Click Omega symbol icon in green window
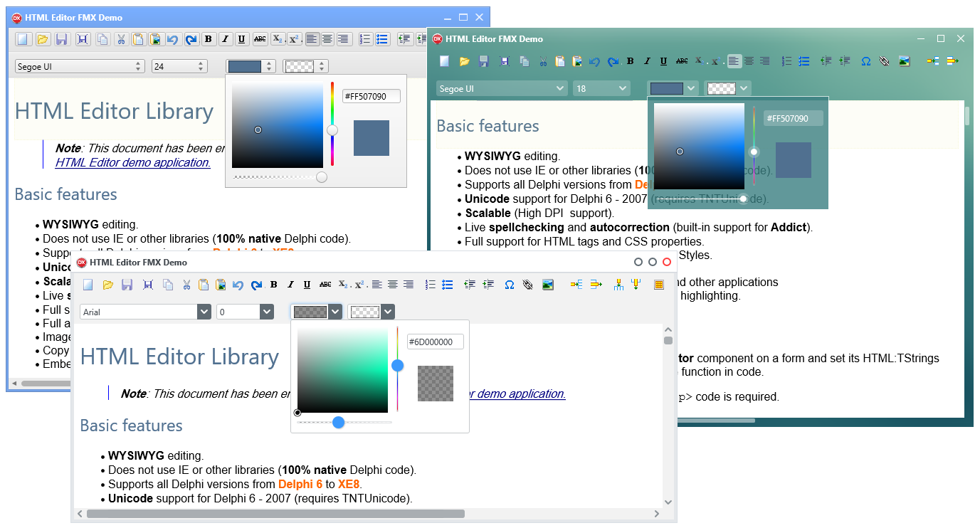Viewport: 980px width, 528px height. tap(866, 61)
